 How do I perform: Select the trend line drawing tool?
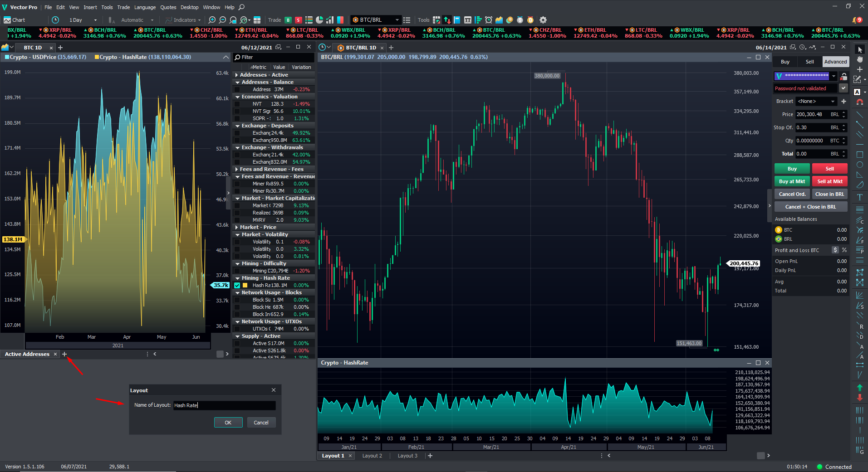pos(859,114)
